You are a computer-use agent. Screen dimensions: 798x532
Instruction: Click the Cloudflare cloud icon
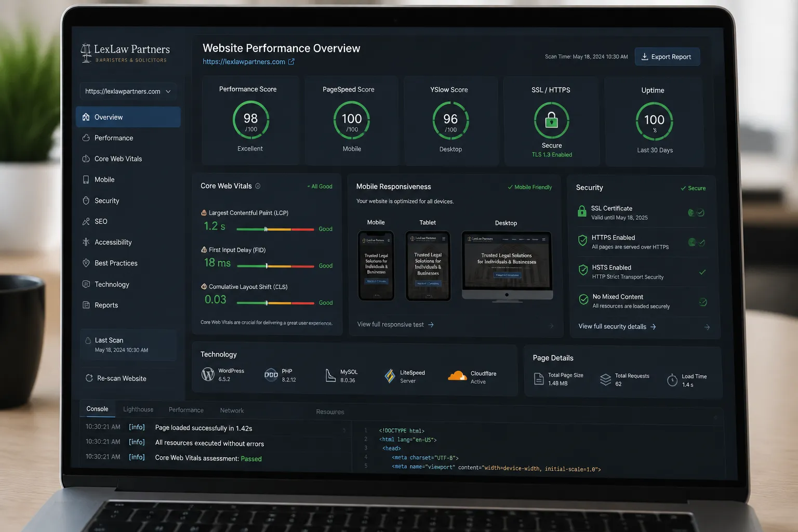pos(457,376)
